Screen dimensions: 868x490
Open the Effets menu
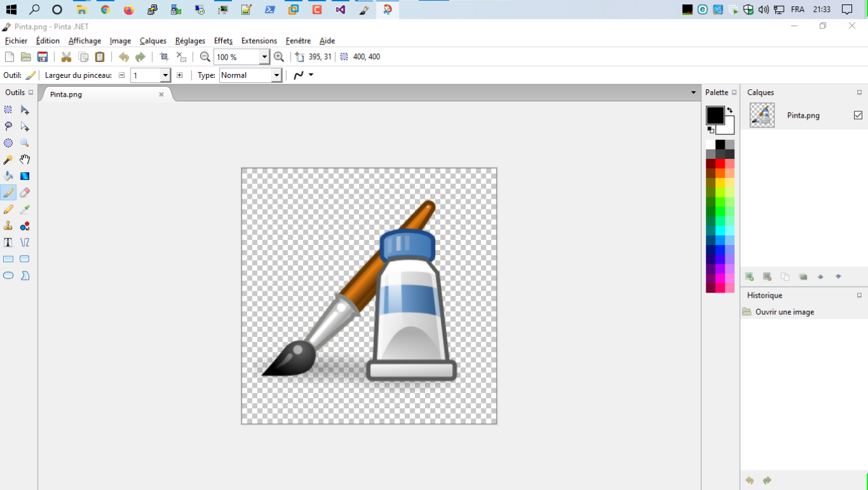click(x=223, y=41)
